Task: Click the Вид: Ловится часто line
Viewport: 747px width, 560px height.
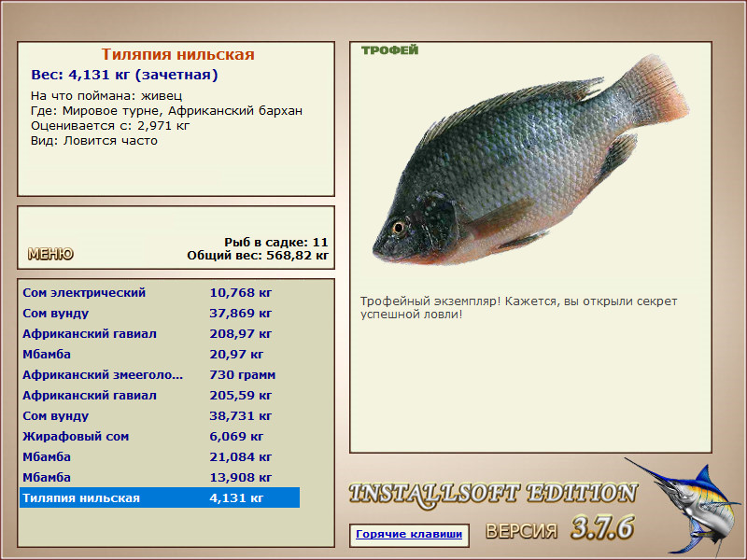Action: [94, 141]
